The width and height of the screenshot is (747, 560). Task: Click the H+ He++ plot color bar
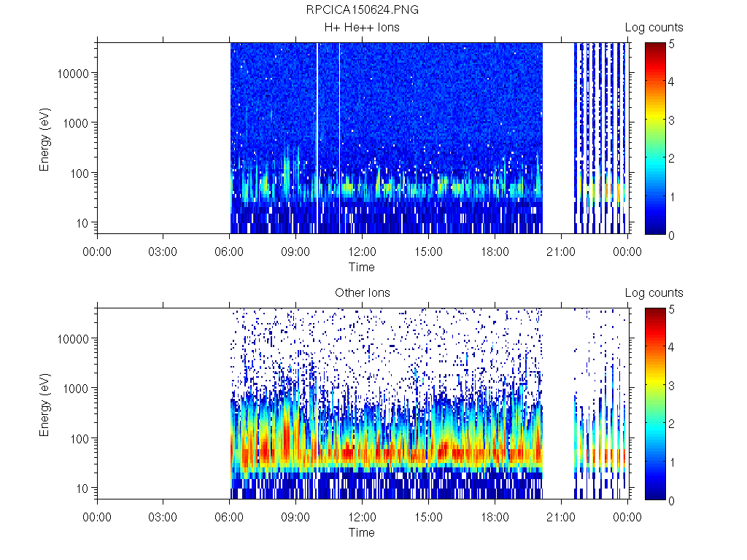[656, 139]
